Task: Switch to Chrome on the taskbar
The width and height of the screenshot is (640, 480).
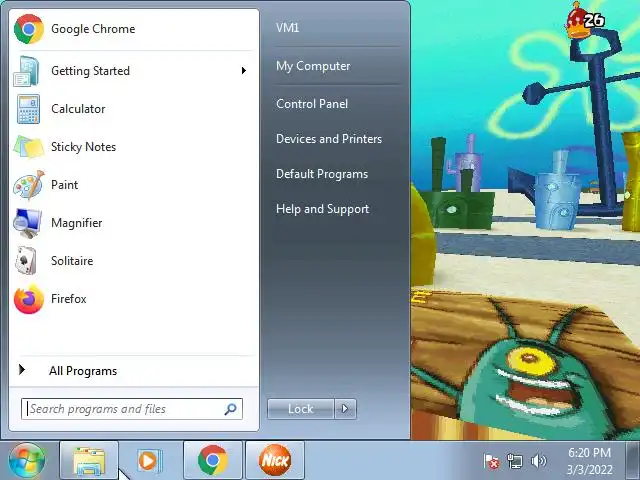Action: coord(213,460)
